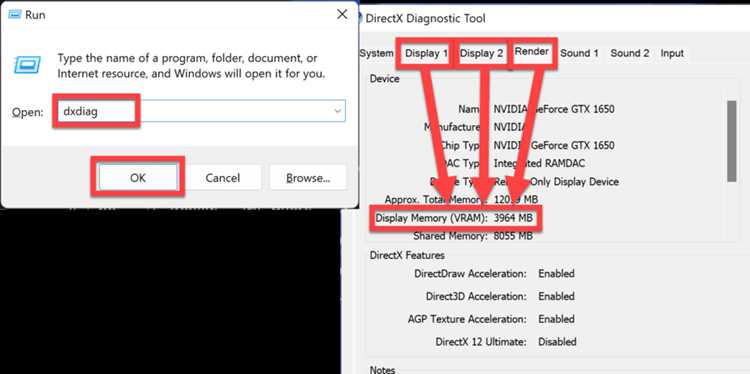750x374 pixels.
Task: Click the Integrated RAMDAC value
Action: pyautogui.click(x=539, y=164)
